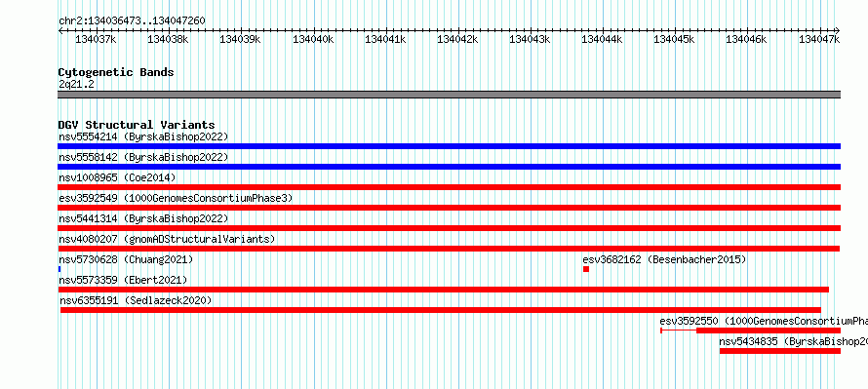Click the 134038k ruler tick label
868x389 pixels.
point(169,39)
